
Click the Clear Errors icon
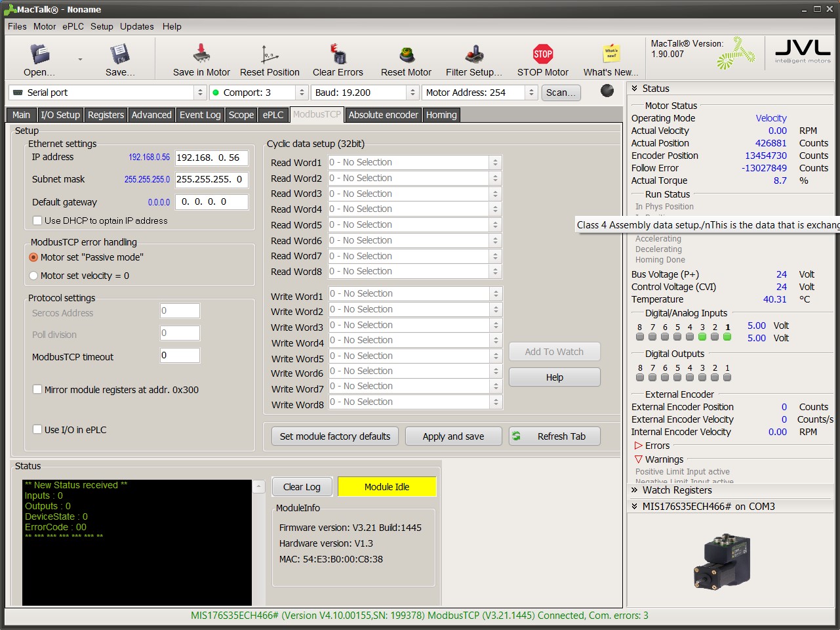pos(338,54)
